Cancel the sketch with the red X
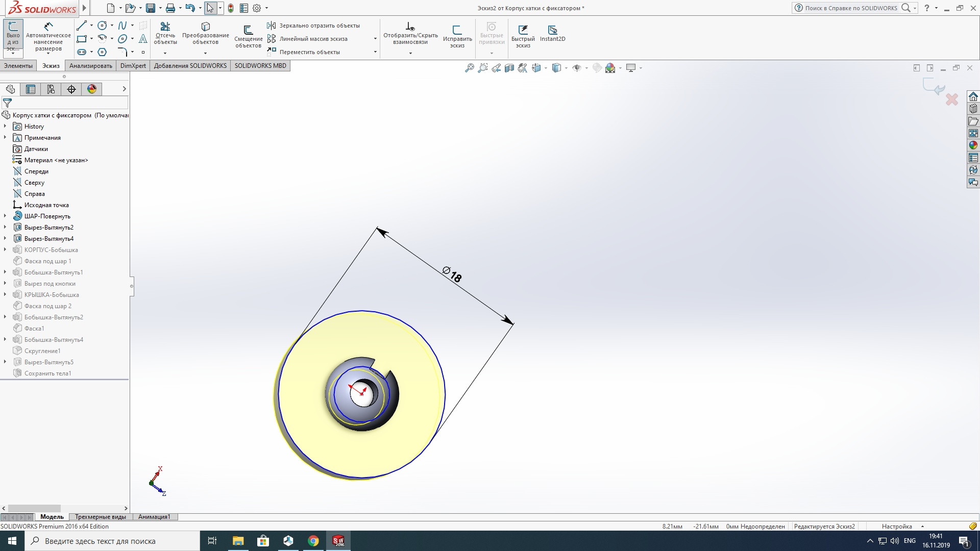 [x=952, y=99]
